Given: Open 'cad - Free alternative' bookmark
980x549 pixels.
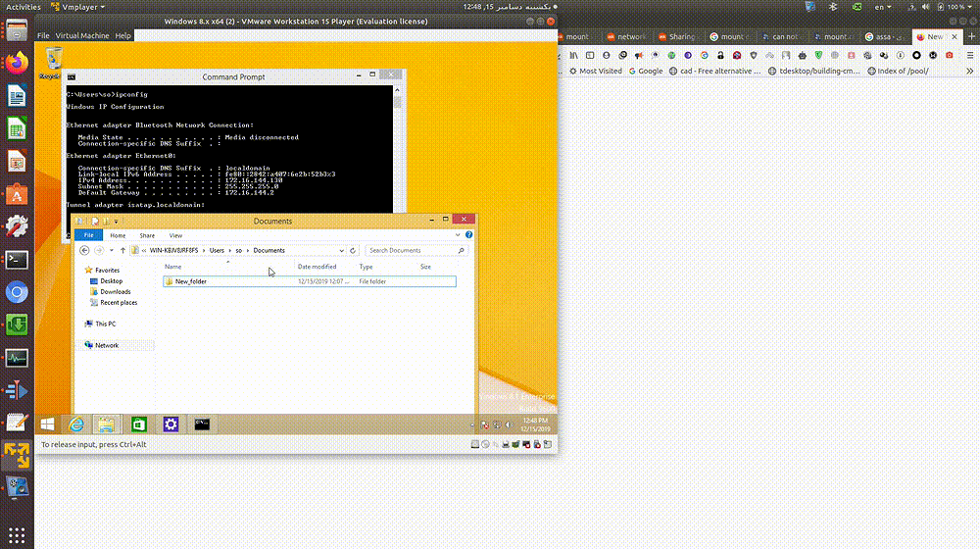Looking at the screenshot, I should pyautogui.click(x=715, y=72).
